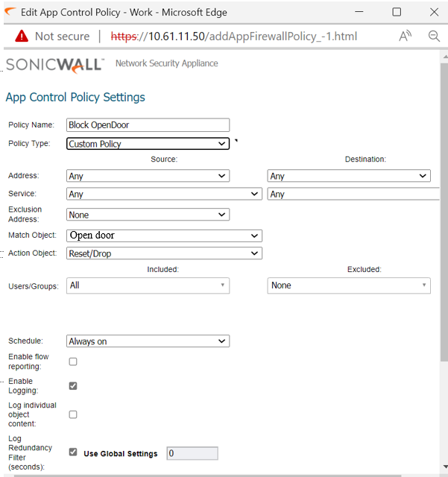The height and width of the screenshot is (477, 448).
Task: Open the Match Object dropdown
Action: [164, 236]
